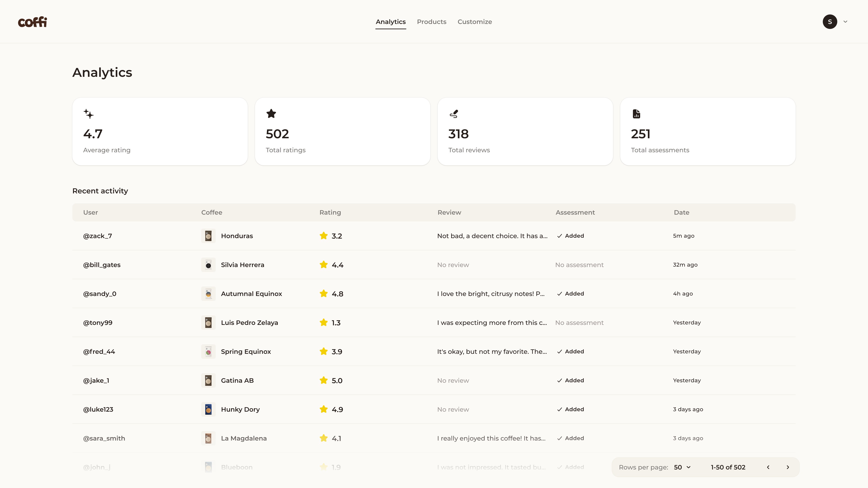Switch to the Products tab
The height and width of the screenshot is (488, 868).
coord(431,22)
